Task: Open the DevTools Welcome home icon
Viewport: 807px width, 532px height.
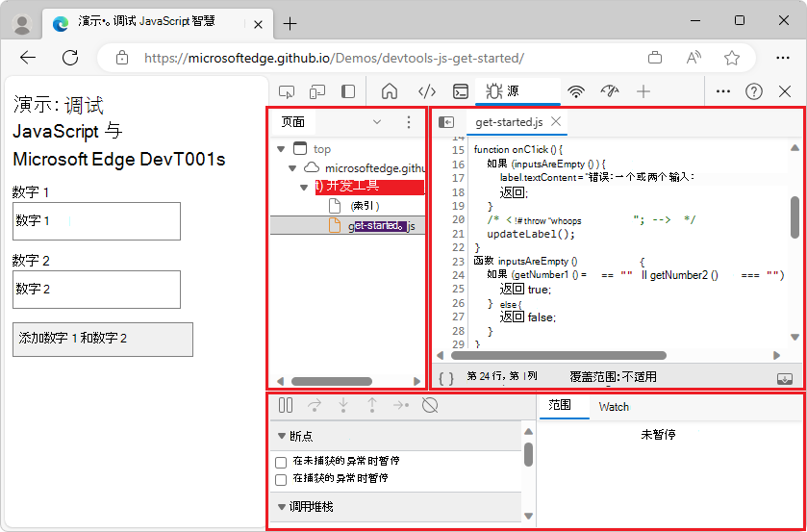Action: pos(390,91)
